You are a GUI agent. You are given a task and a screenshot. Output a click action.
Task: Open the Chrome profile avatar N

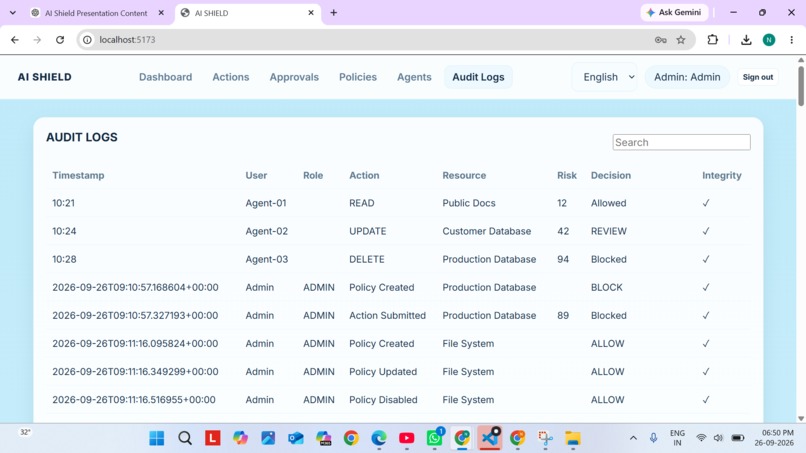pos(769,40)
